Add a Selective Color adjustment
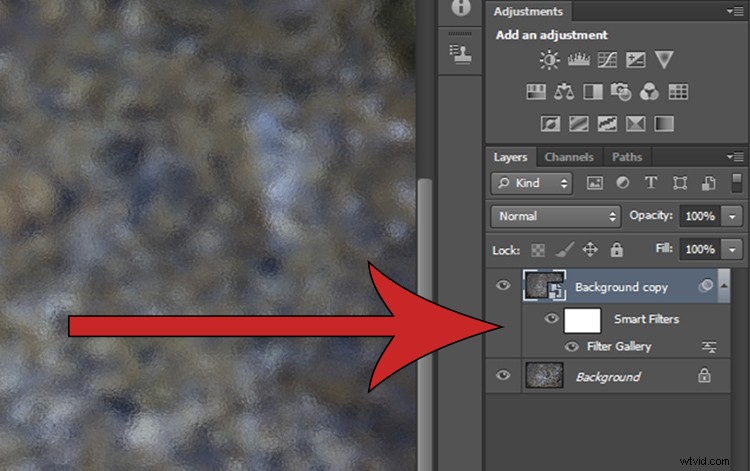This screenshot has width=750, height=471. pos(636,123)
